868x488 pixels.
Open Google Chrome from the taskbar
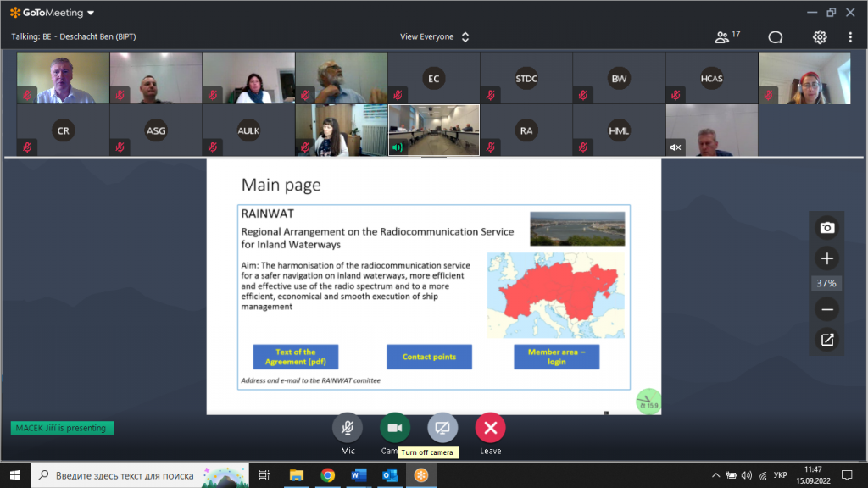point(328,475)
